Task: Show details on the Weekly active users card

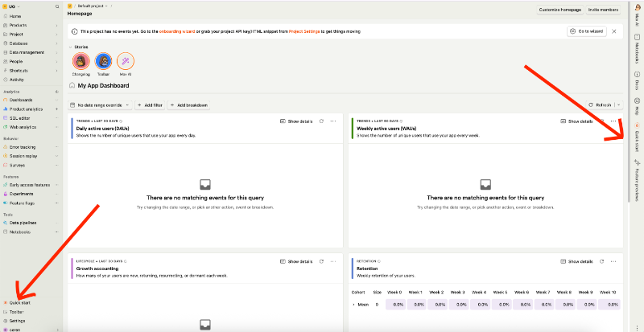Action: (x=576, y=121)
